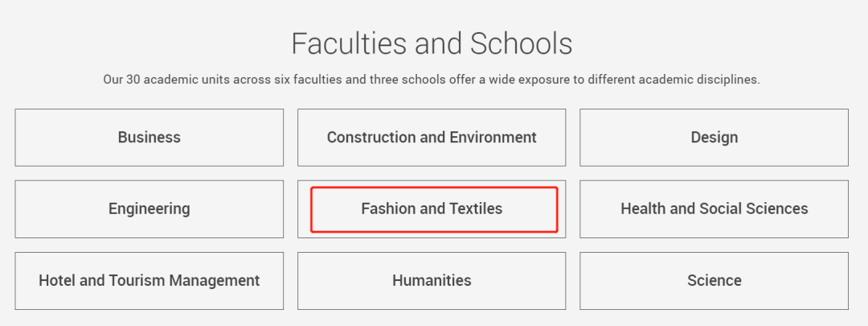Click the Hotel and Tourism Management label
The width and height of the screenshot is (868, 326).
149,281
